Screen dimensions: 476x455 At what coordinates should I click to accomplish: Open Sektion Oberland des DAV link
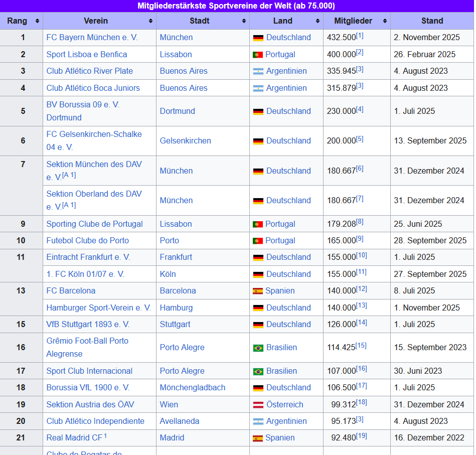(x=94, y=200)
